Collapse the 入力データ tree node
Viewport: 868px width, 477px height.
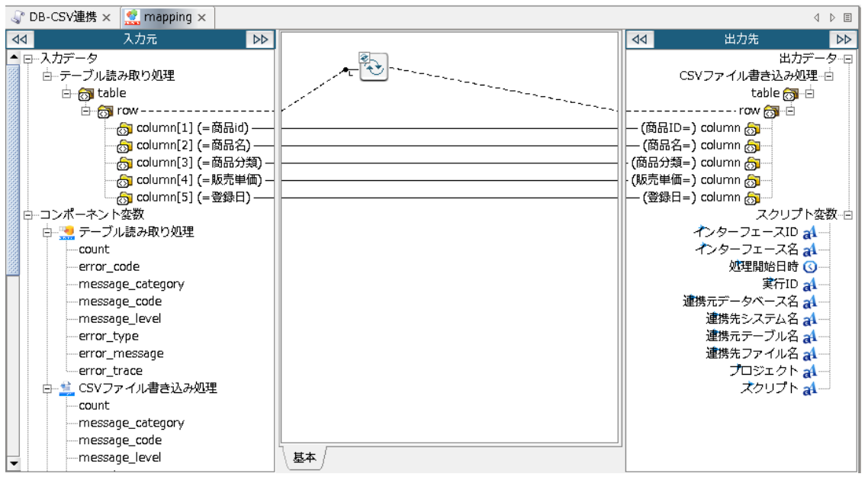coord(29,59)
